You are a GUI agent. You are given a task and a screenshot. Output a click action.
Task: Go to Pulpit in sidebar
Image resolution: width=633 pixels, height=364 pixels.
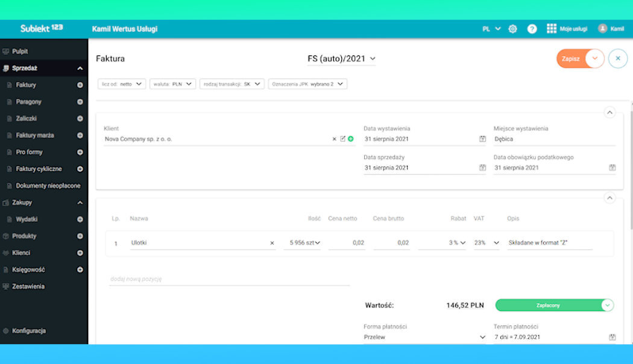point(20,52)
